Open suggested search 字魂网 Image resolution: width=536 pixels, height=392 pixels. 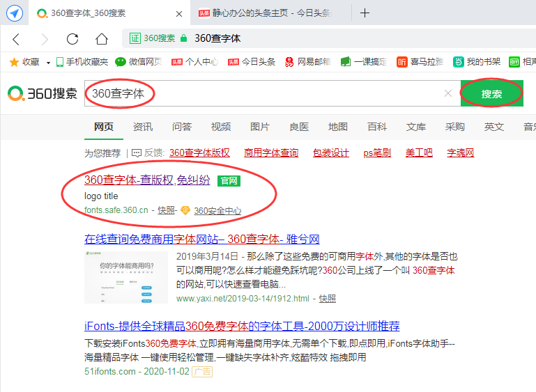[461, 153]
